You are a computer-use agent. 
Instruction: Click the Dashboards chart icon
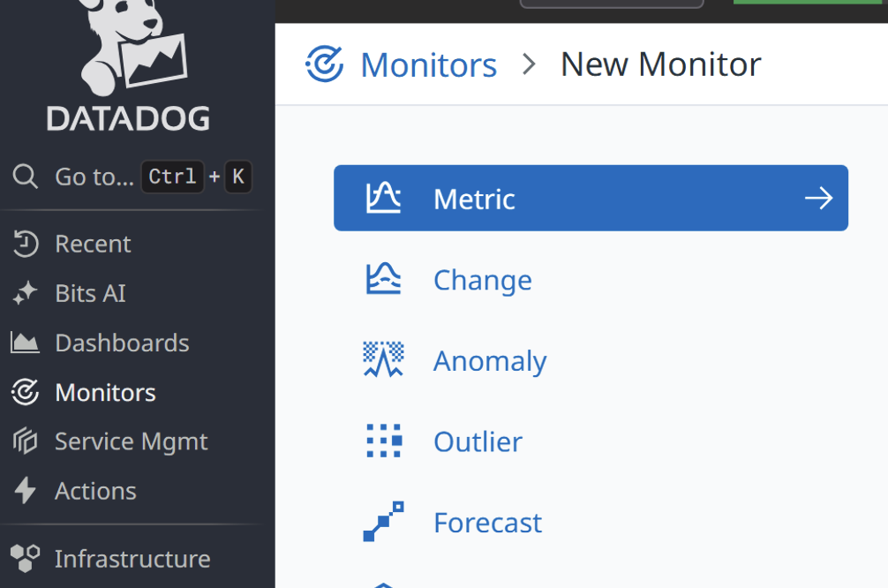(25, 343)
